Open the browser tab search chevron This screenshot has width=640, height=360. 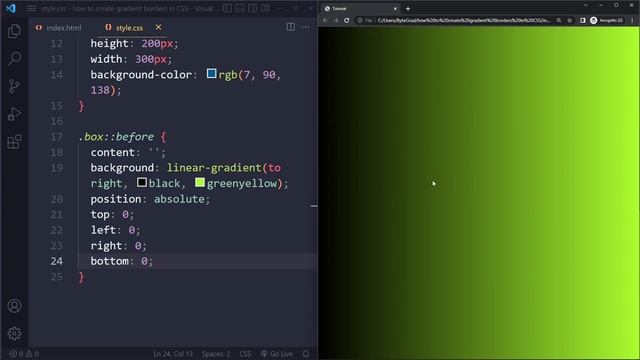coord(586,5)
